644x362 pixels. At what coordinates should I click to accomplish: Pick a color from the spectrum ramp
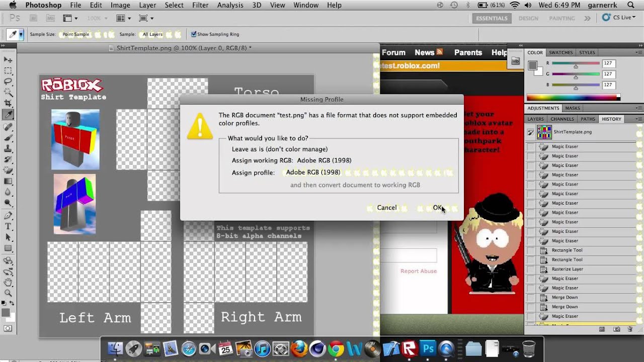coord(574,97)
